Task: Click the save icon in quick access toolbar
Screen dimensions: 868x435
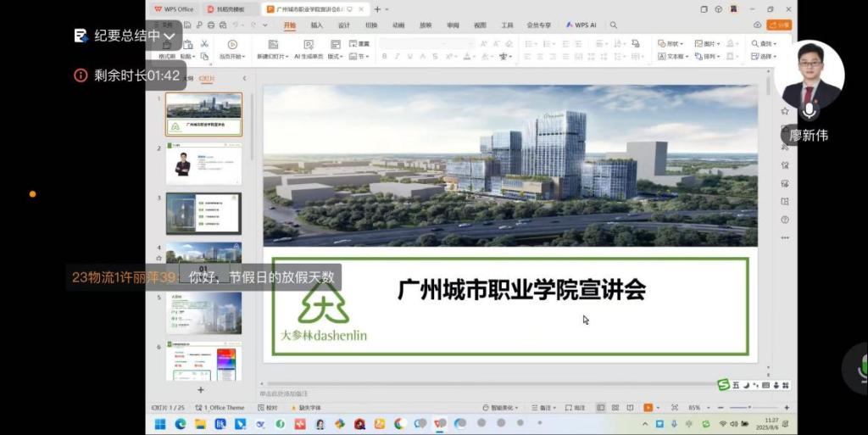Action: 187,25
